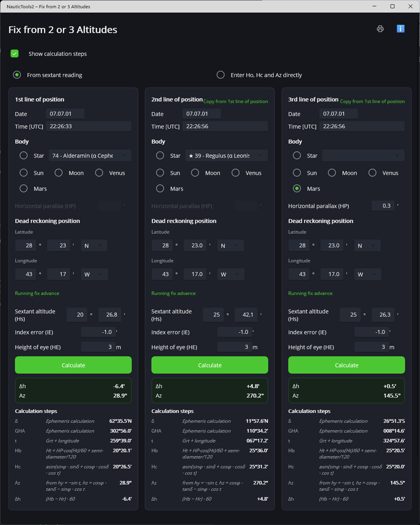Choose Moon body in 2nd line of position

[195, 173]
